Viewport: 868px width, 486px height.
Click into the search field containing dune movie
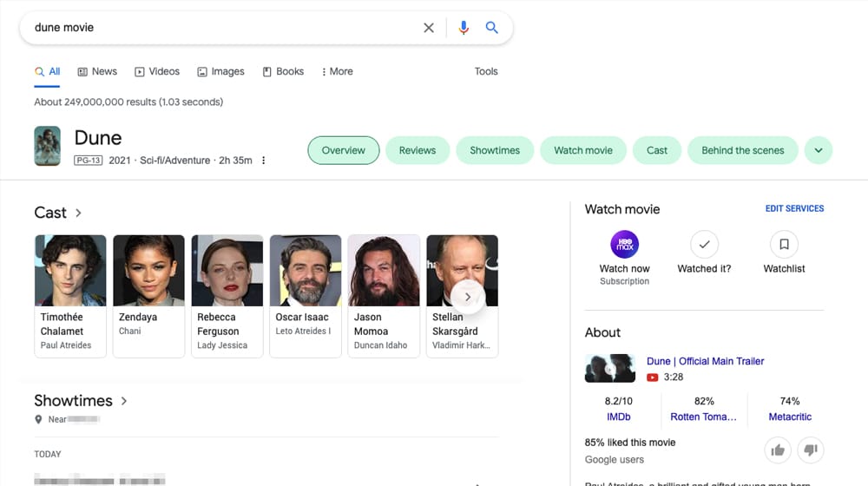(221, 28)
